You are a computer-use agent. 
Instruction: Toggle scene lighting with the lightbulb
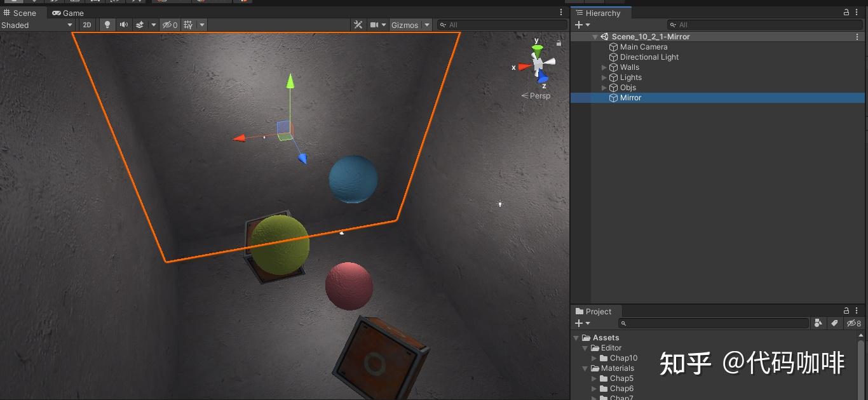point(107,25)
